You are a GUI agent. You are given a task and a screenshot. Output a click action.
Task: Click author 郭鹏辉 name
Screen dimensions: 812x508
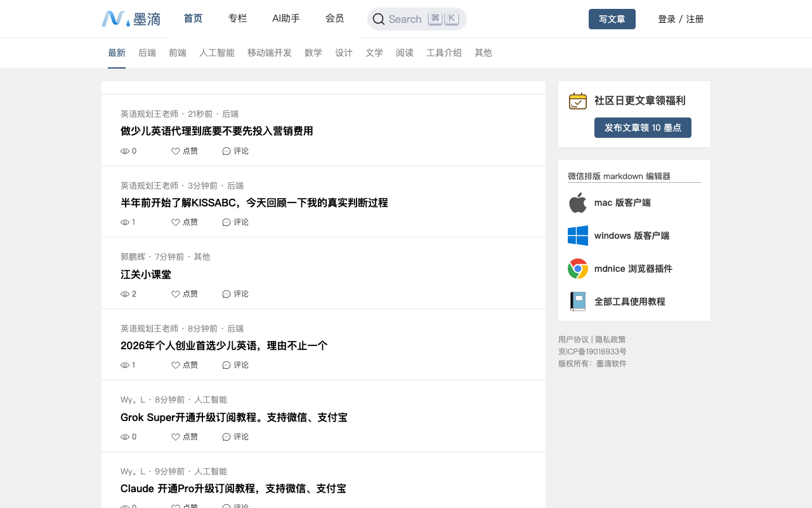(133, 257)
